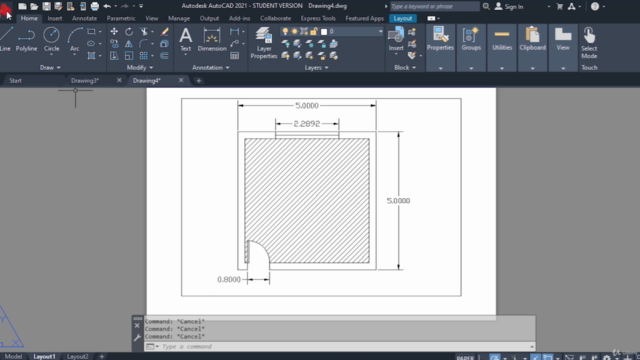Expand the Draw panel
The image size is (640, 360).
point(50,67)
